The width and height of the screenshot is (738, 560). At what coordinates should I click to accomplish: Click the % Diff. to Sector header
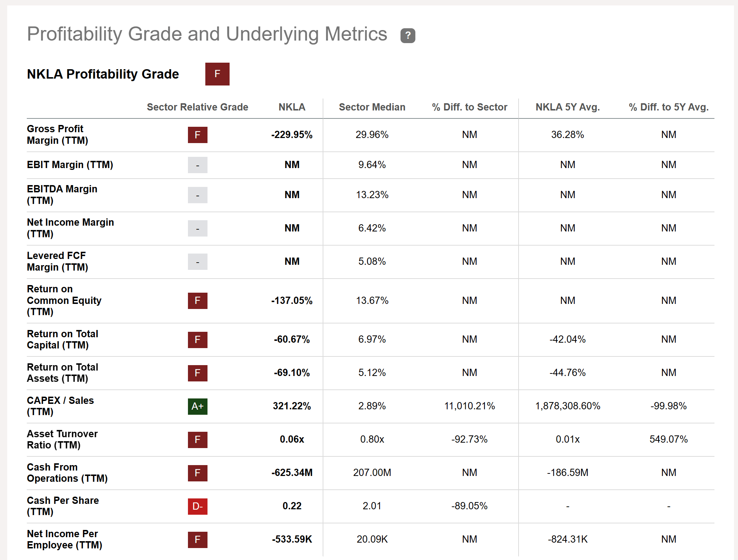(469, 107)
